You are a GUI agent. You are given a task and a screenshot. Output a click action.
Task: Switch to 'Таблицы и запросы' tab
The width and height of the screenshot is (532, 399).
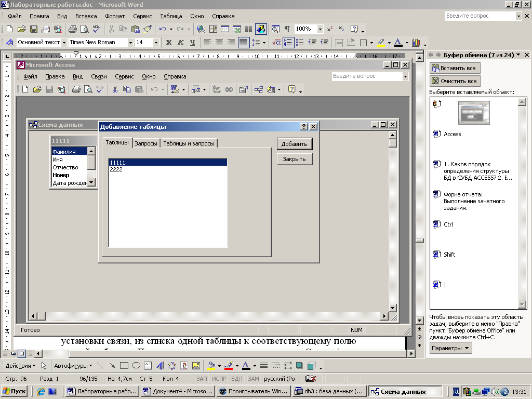click(x=189, y=143)
